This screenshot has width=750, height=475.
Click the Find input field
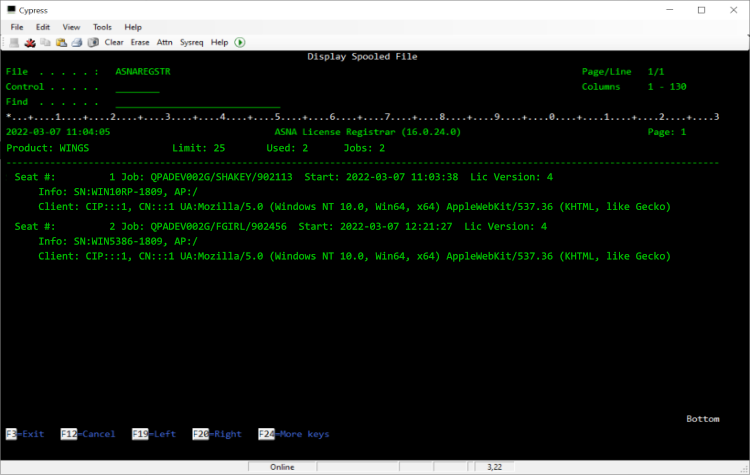[x=197, y=102]
